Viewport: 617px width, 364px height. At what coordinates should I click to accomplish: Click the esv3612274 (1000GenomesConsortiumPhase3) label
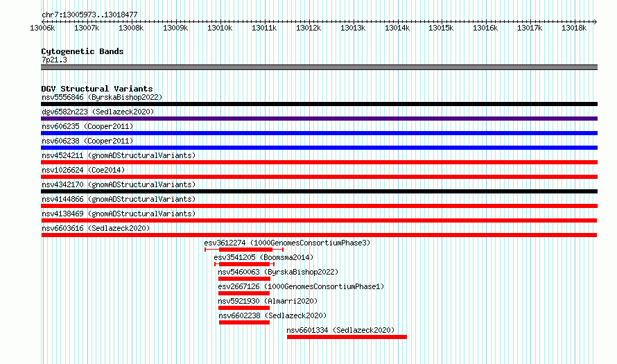click(x=287, y=243)
